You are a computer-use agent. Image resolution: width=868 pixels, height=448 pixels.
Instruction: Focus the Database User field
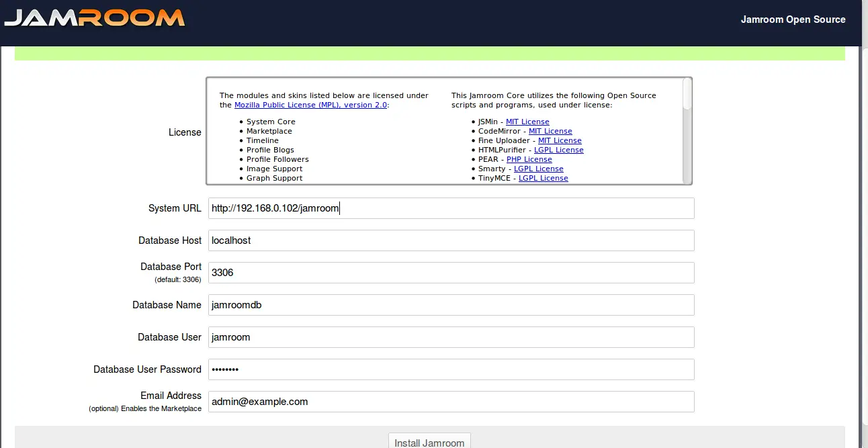pyautogui.click(x=451, y=337)
